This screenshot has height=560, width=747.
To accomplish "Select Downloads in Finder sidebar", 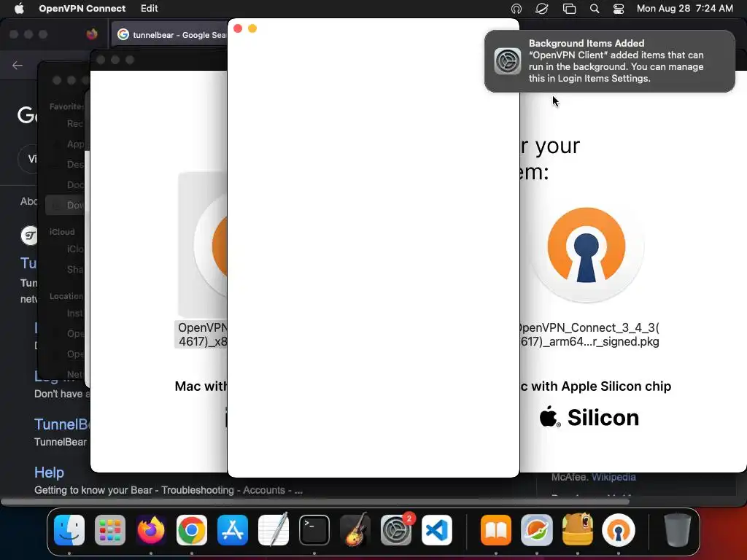I will pyautogui.click(x=65, y=205).
